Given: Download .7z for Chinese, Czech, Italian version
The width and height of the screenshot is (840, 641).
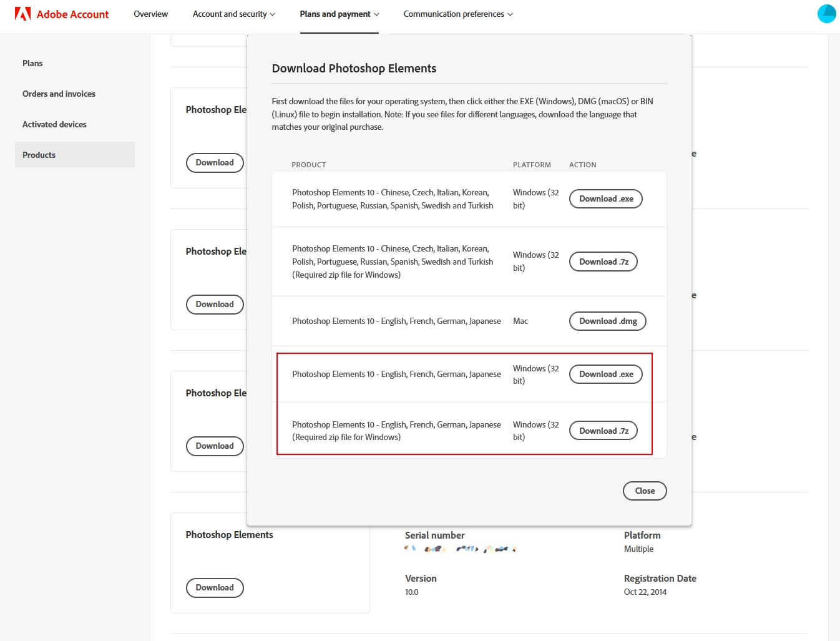Looking at the screenshot, I should click(x=603, y=262).
